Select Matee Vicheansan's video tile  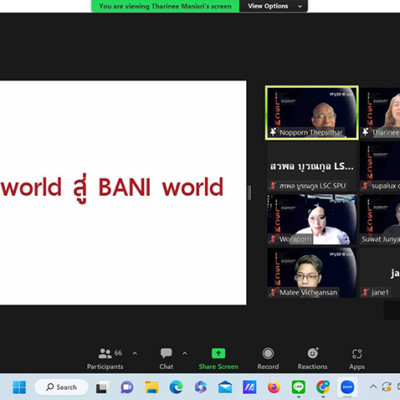pyautogui.click(x=312, y=273)
